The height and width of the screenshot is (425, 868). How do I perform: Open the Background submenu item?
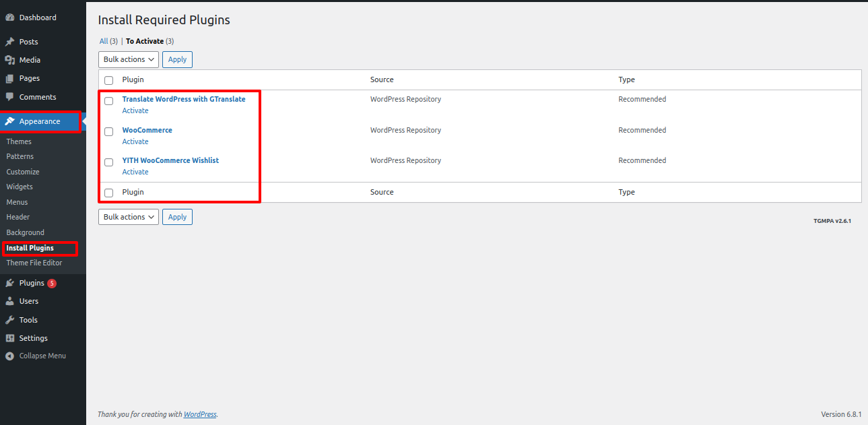pyautogui.click(x=26, y=232)
